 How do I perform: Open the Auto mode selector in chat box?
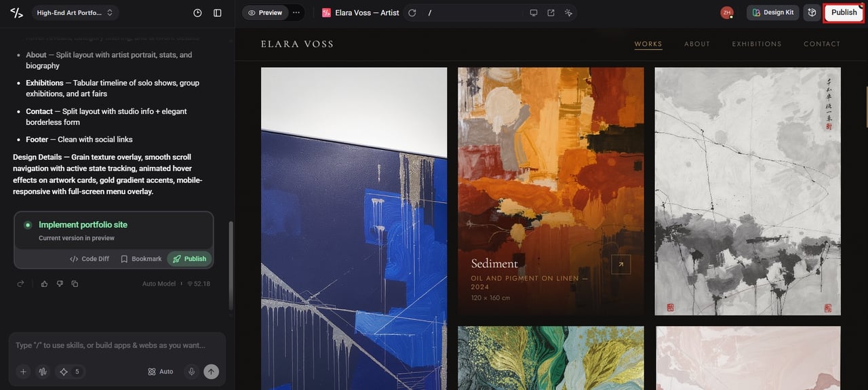coord(161,372)
